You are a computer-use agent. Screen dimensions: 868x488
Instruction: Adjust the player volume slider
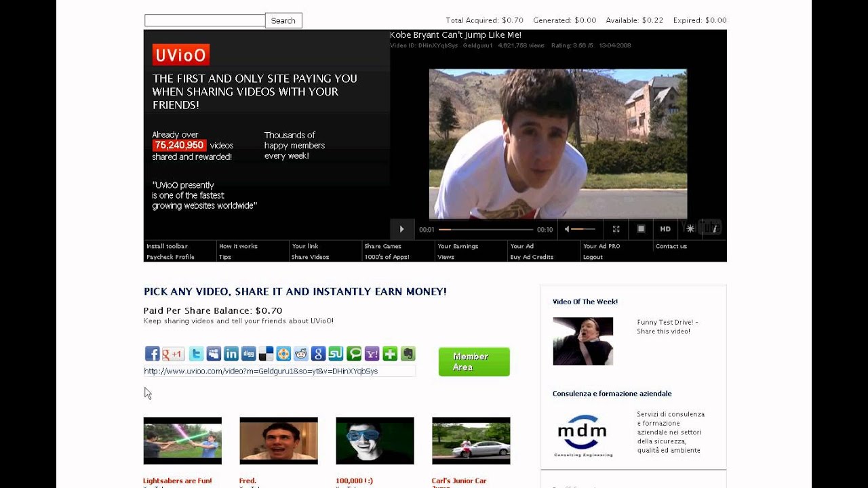[x=583, y=229]
